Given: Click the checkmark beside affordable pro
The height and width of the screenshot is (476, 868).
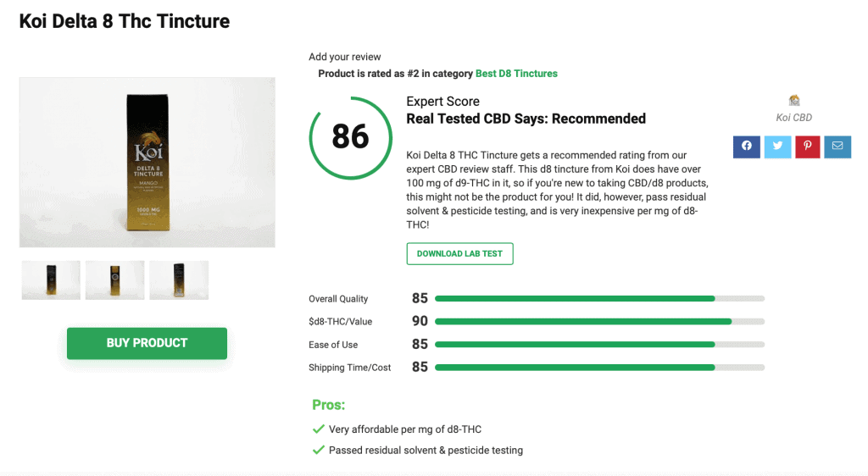Looking at the screenshot, I should (x=319, y=429).
